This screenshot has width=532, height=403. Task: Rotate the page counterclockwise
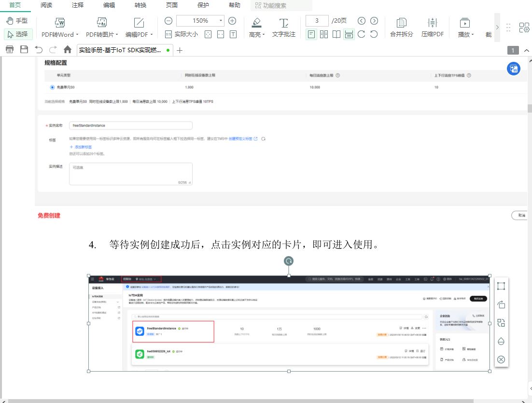[x=374, y=34]
